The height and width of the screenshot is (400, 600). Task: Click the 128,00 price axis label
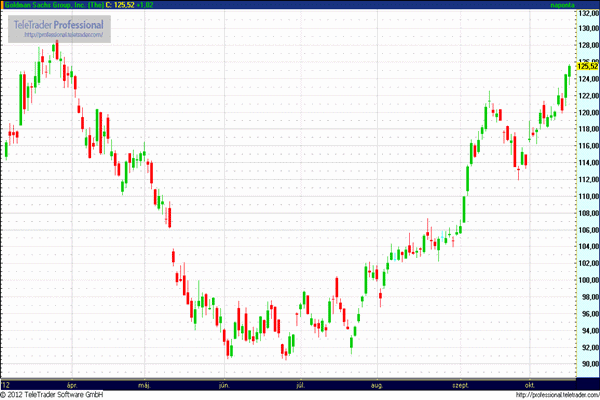589,45
